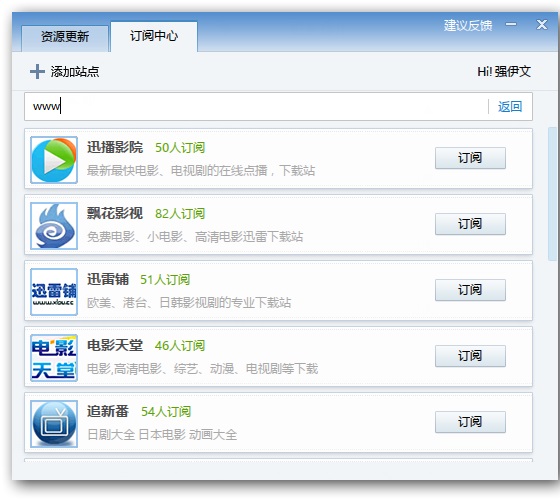This screenshot has width=560, height=500.
Task: Open 建议反馈 feedback link
Action: [x=468, y=26]
